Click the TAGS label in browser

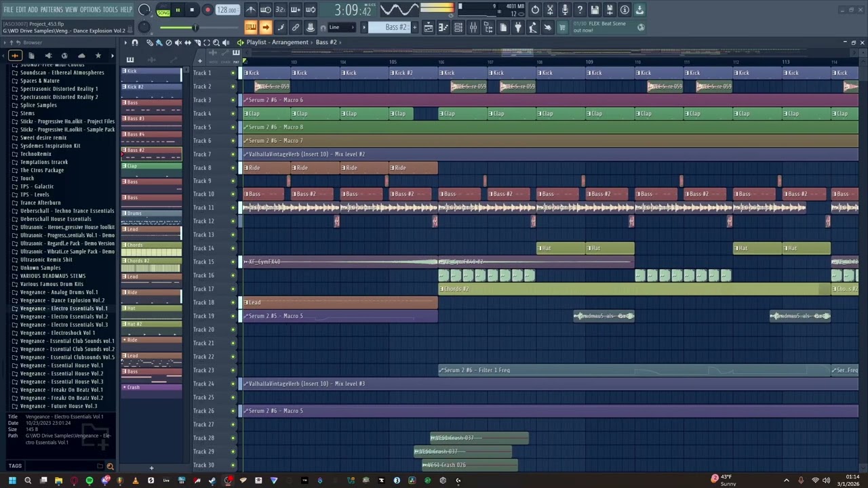15,466
